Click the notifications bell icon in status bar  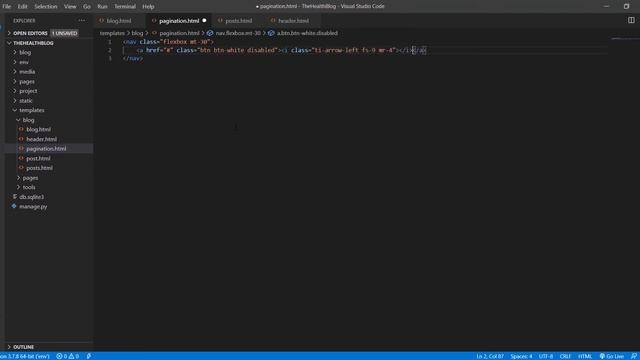point(633,356)
